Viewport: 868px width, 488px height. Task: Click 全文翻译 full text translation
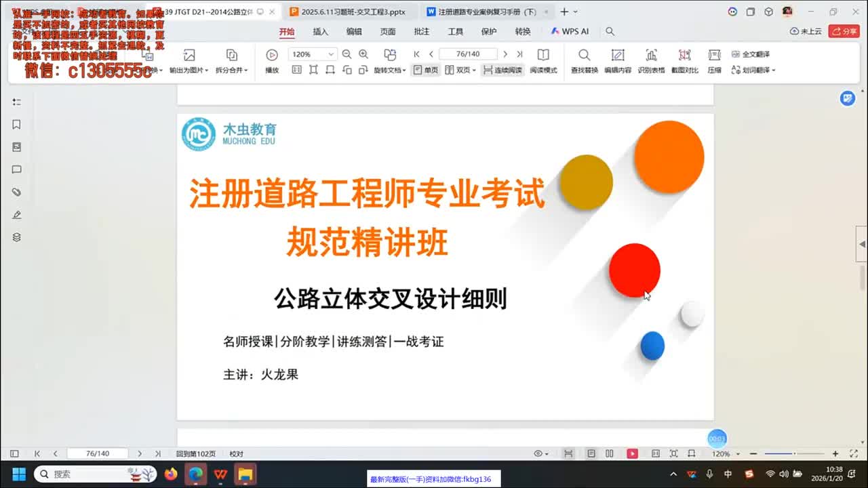coord(751,54)
